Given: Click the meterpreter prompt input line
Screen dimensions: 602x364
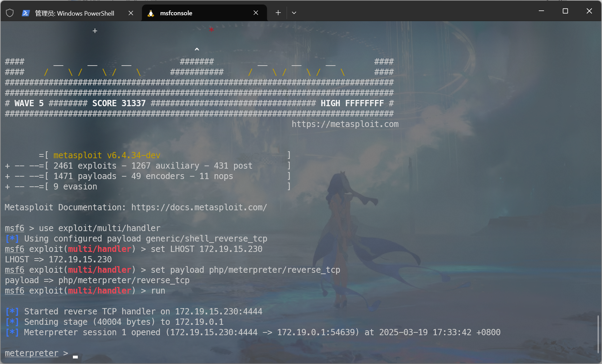Looking at the screenshot, I should click(x=75, y=353).
